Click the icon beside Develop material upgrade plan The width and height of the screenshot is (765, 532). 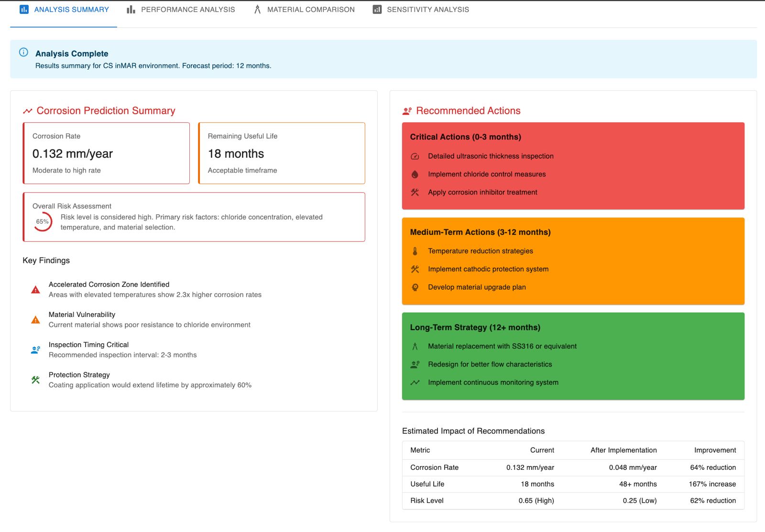(x=415, y=287)
